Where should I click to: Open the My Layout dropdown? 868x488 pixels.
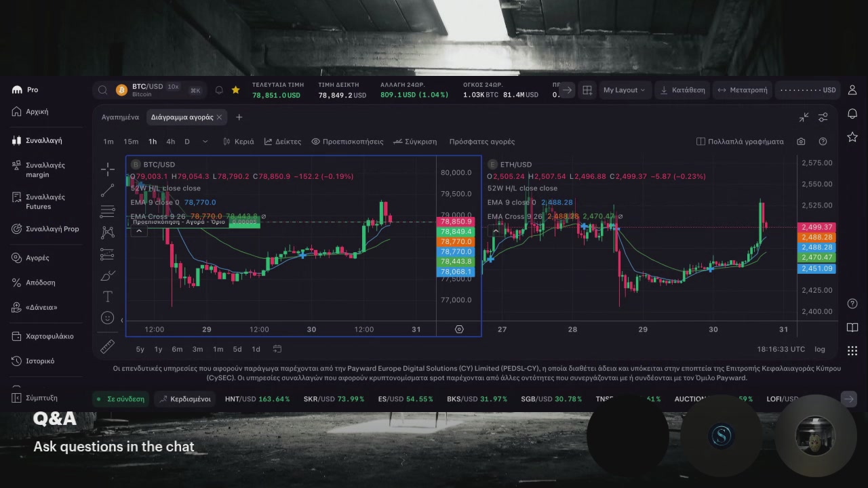point(624,89)
